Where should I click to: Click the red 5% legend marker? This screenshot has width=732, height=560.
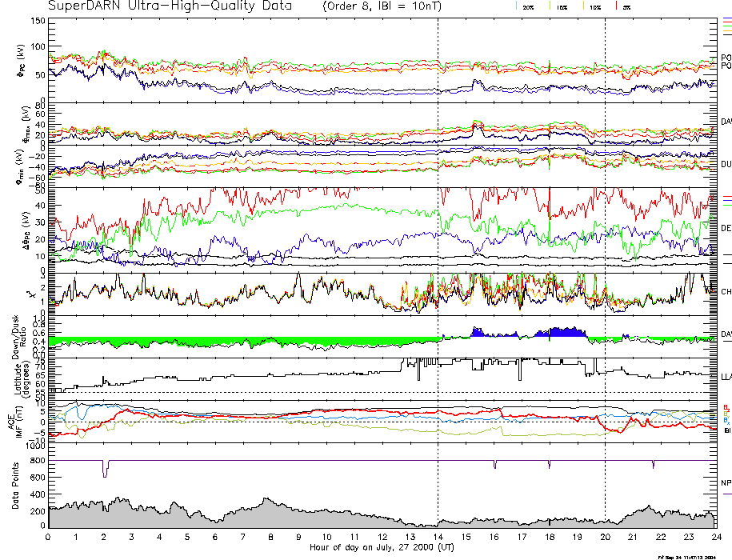coord(614,6)
